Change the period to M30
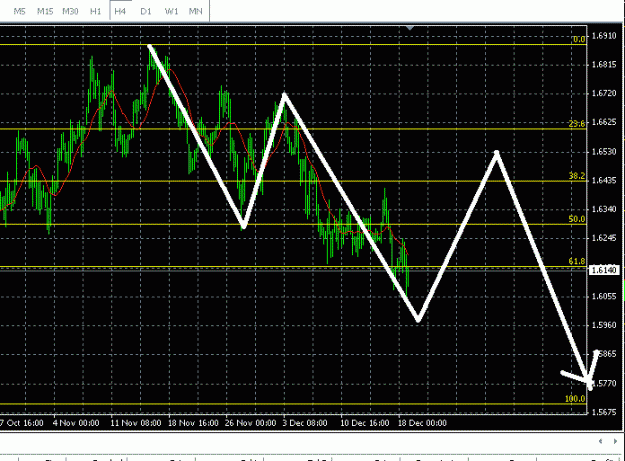The height and width of the screenshot is (461, 625). click(x=70, y=11)
